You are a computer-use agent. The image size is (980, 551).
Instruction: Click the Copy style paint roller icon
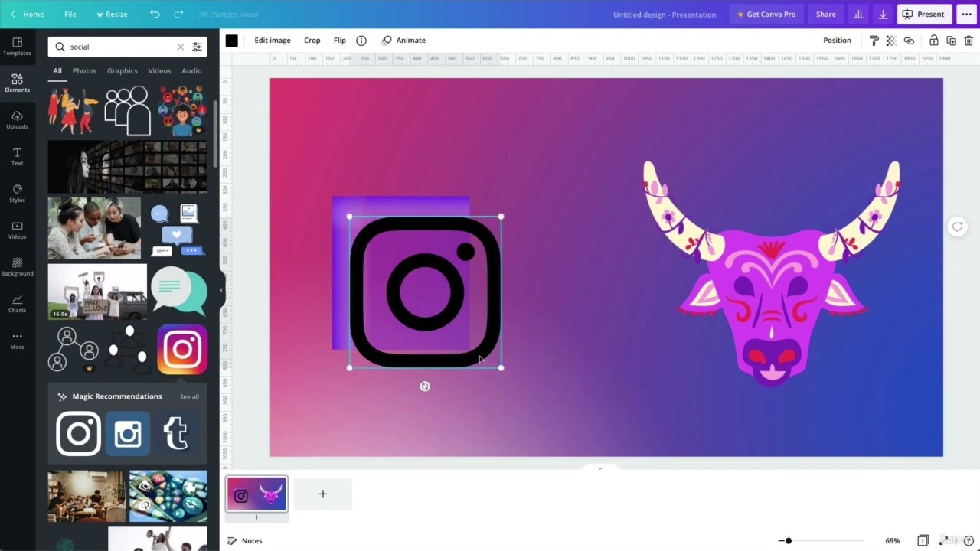pyautogui.click(x=874, y=41)
